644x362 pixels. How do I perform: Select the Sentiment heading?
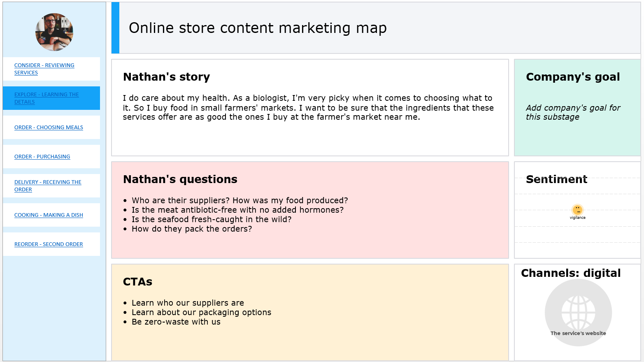pyautogui.click(x=556, y=179)
